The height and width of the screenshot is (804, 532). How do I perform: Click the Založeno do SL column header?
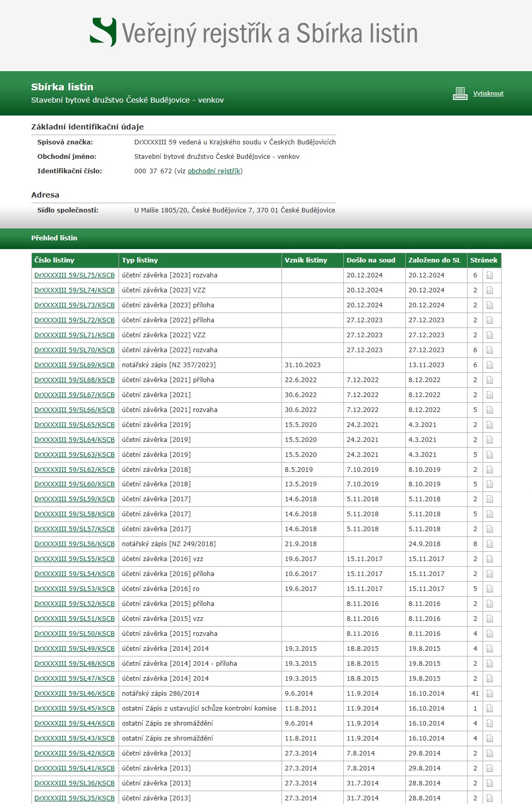pyautogui.click(x=435, y=260)
